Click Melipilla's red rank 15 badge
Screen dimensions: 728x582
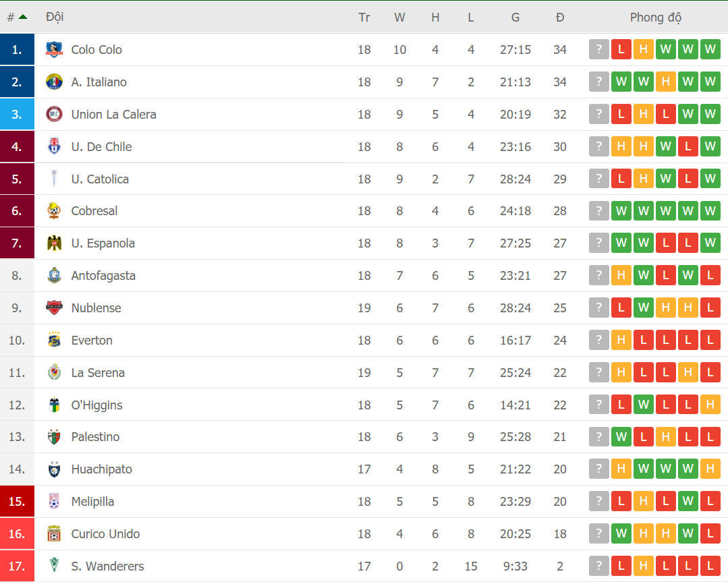tap(17, 502)
